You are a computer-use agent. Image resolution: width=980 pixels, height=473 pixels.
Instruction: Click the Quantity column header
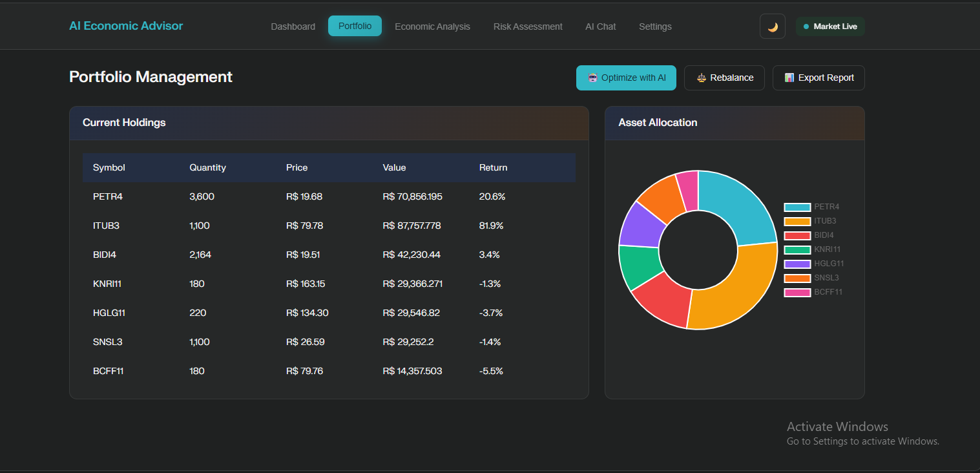pyautogui.click(x=207, y=168)
